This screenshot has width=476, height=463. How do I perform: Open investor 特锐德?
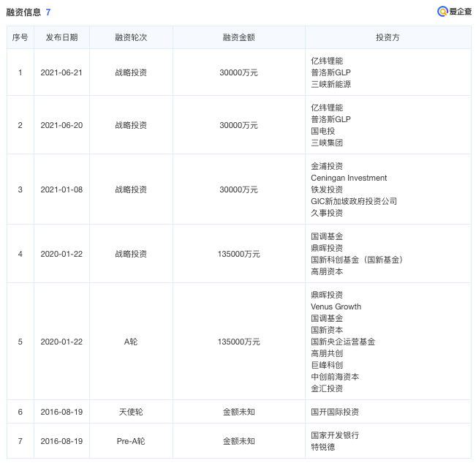(322, 447)
